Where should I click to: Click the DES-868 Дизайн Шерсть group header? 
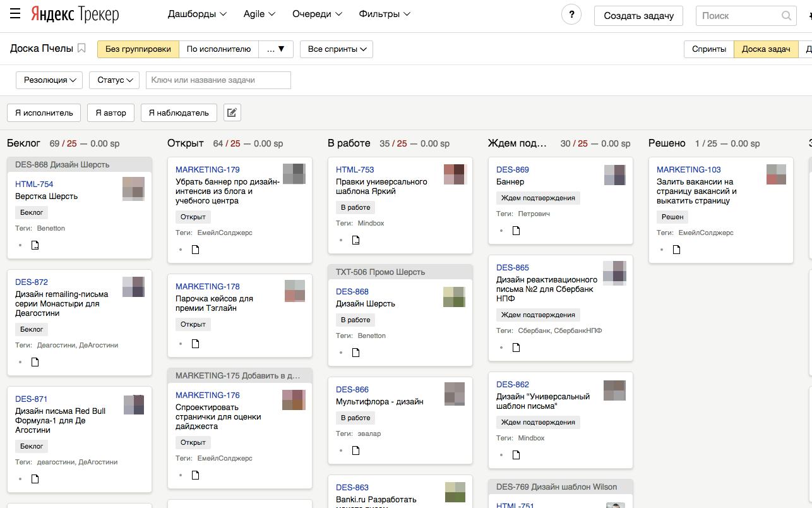[80, 164]
